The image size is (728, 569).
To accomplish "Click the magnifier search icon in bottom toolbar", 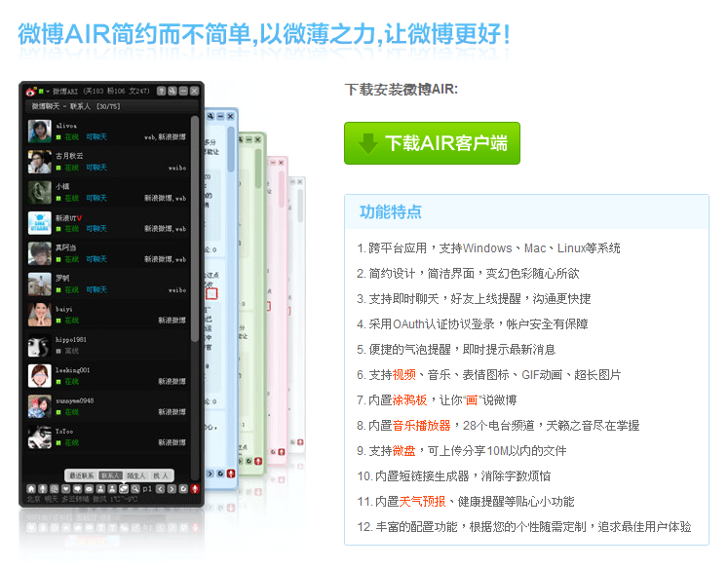I will [135, 489].
